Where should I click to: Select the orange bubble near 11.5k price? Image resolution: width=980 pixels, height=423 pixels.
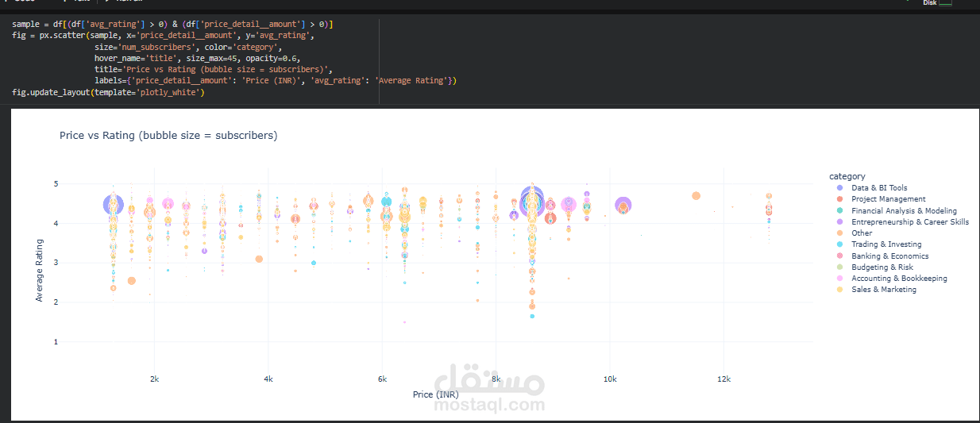coord(696,195)
